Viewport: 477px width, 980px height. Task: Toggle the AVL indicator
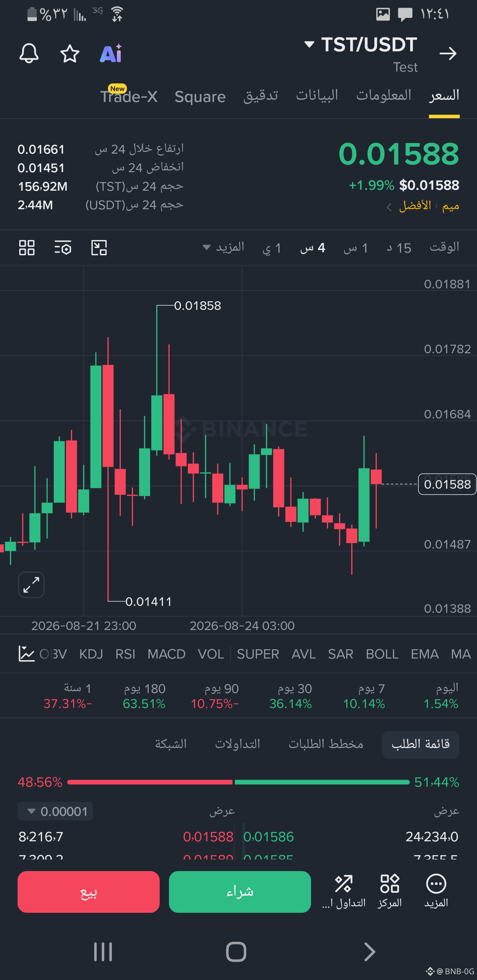(x=303, y=654)
